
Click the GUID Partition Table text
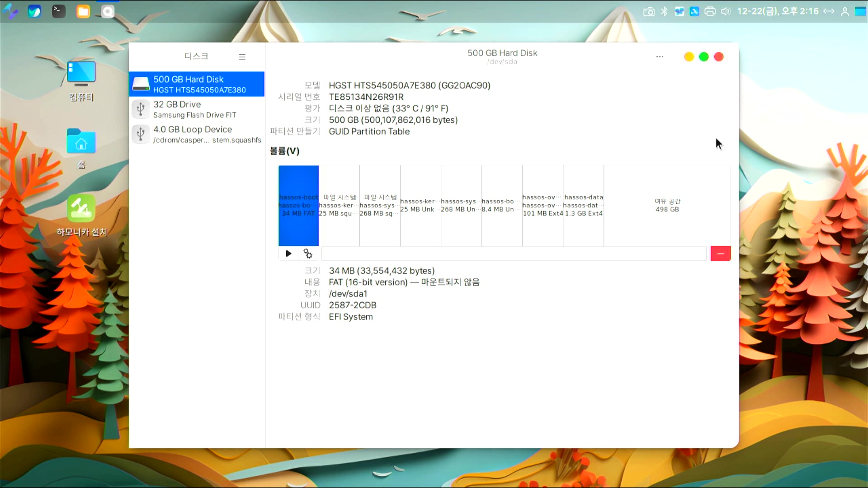369,131
